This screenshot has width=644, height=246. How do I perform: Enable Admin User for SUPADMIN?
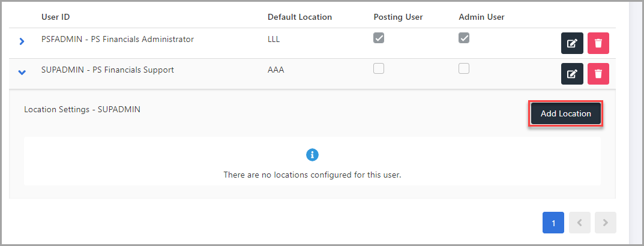coord(464,68)
